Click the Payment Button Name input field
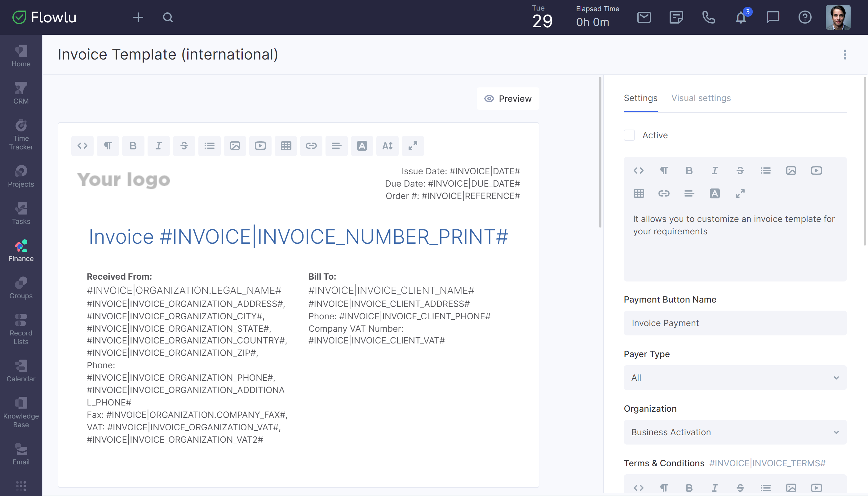The image size is (868, 496). (x=735, y=323)
